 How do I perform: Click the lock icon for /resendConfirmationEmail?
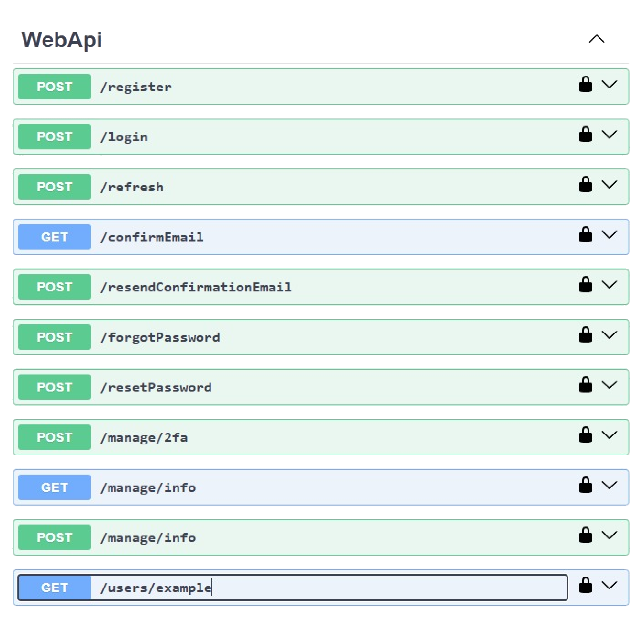(x=585, y=285)
